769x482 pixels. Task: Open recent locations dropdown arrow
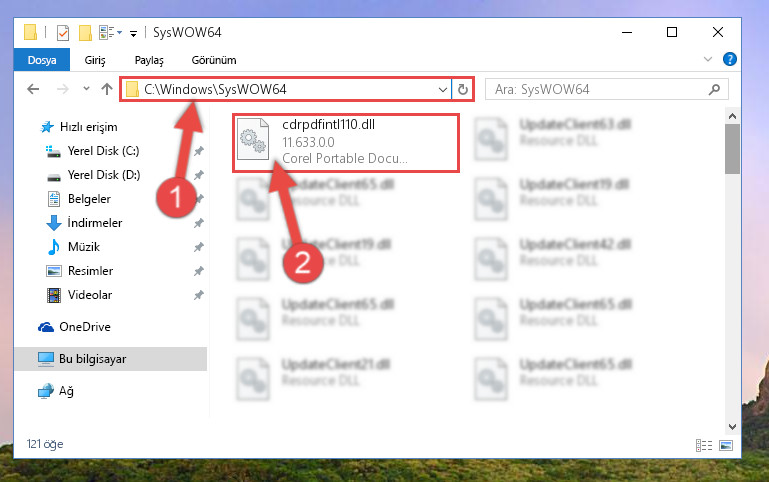[x=86, y=89]
